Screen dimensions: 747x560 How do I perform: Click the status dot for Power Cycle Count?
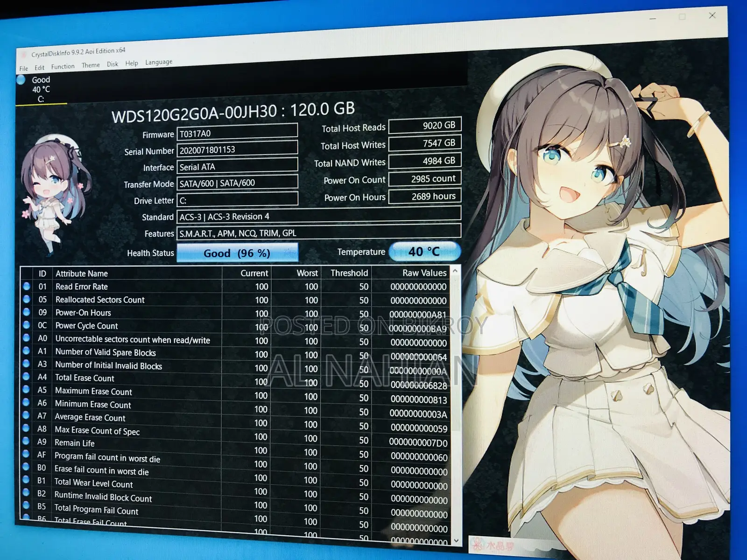(x=27, y=325)
